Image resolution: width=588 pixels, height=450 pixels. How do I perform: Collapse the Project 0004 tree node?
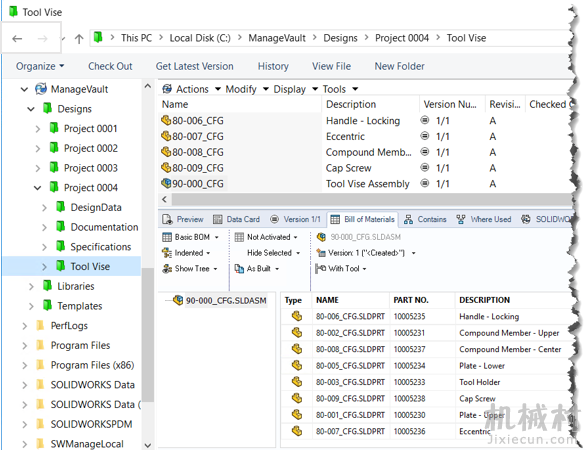(38, 187)
